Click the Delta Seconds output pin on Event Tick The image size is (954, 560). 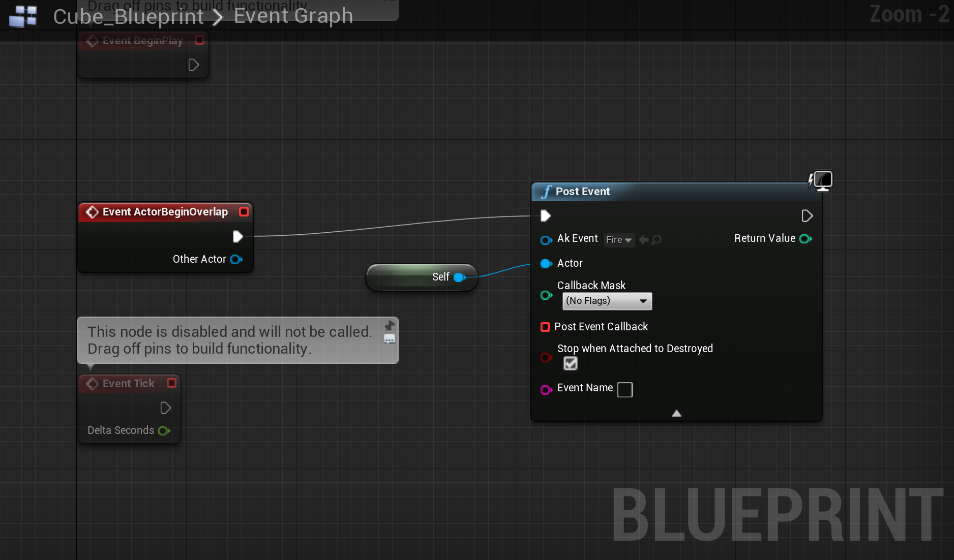[164, 430]
